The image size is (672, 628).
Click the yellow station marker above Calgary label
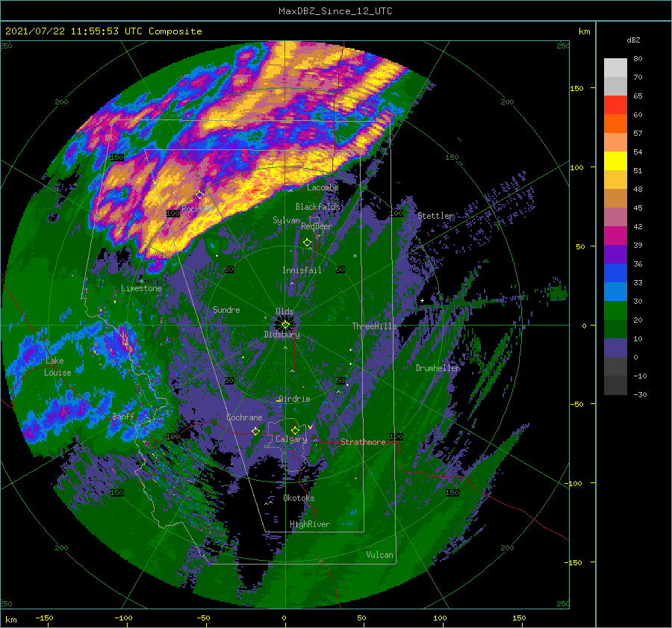point(295,430)
